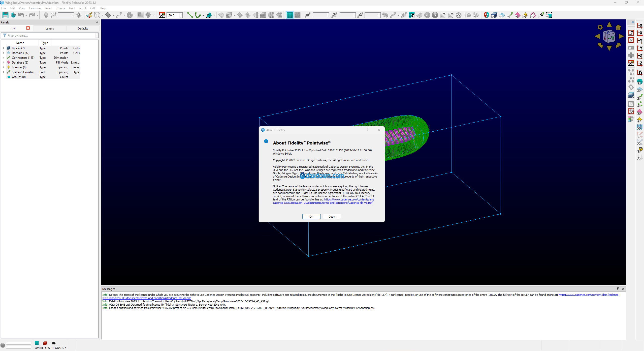
Task: Open the CAE menu
Action: coord(93,8)
